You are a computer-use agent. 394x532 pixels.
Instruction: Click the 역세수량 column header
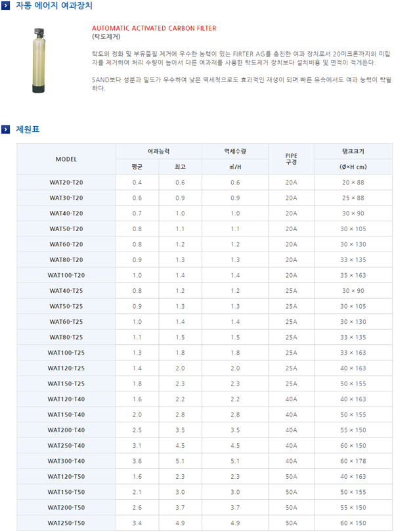click(235, 151)
